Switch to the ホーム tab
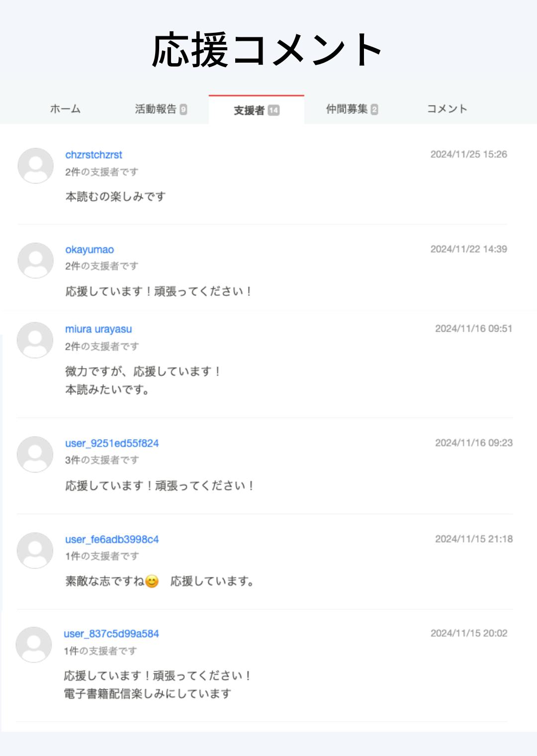 [x=65, y=109]
